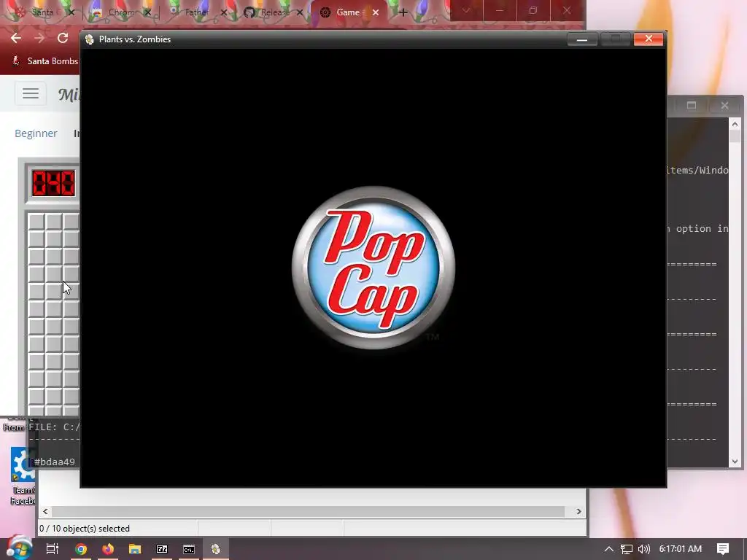Open the Action Center notifications
747x560 pixels.
click(723, 549)
